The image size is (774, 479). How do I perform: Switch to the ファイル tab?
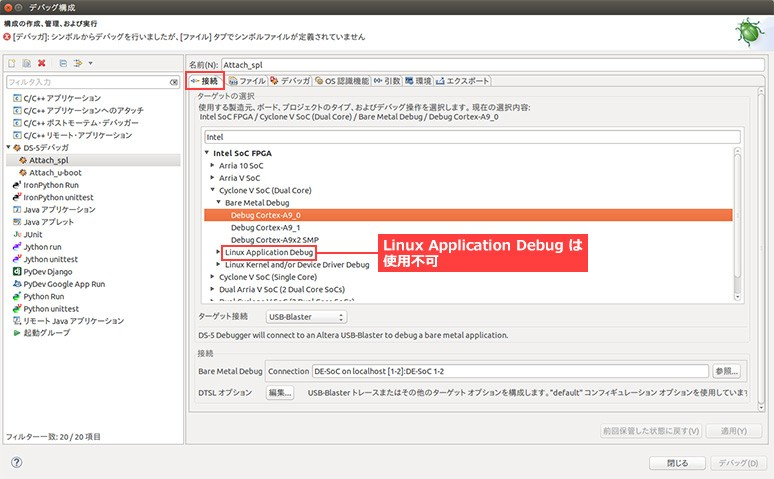point(246,80)
